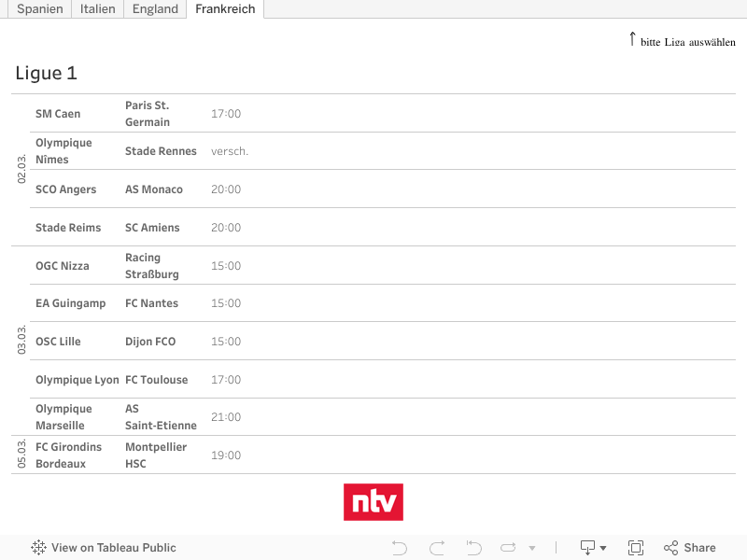Click the Share icon
The width and height of the screenshot is (747, 560).
click(670, 548)
